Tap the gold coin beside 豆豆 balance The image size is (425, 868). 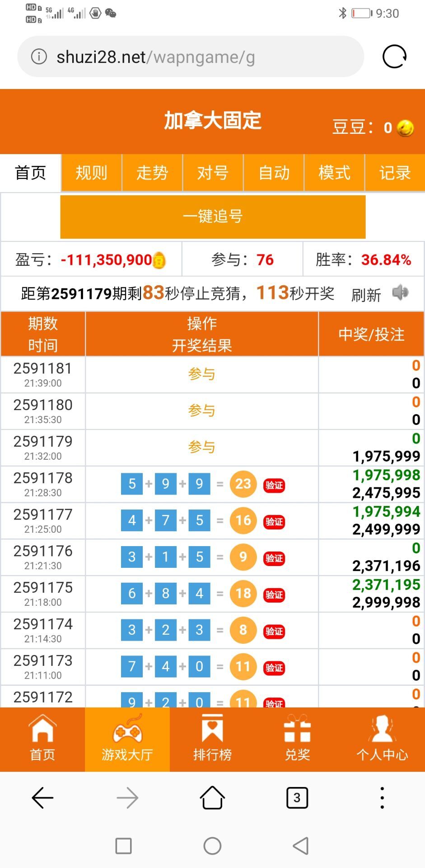point(405,128)
